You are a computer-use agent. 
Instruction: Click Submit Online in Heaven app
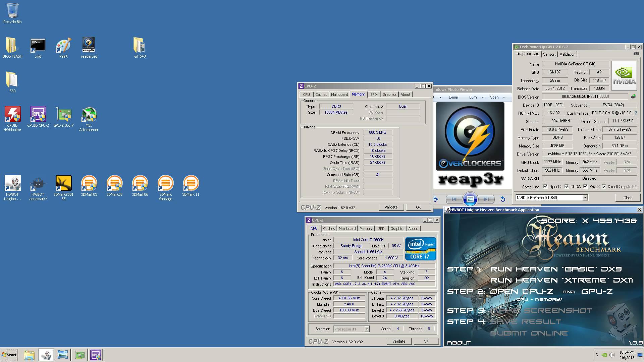click(529, 333)
